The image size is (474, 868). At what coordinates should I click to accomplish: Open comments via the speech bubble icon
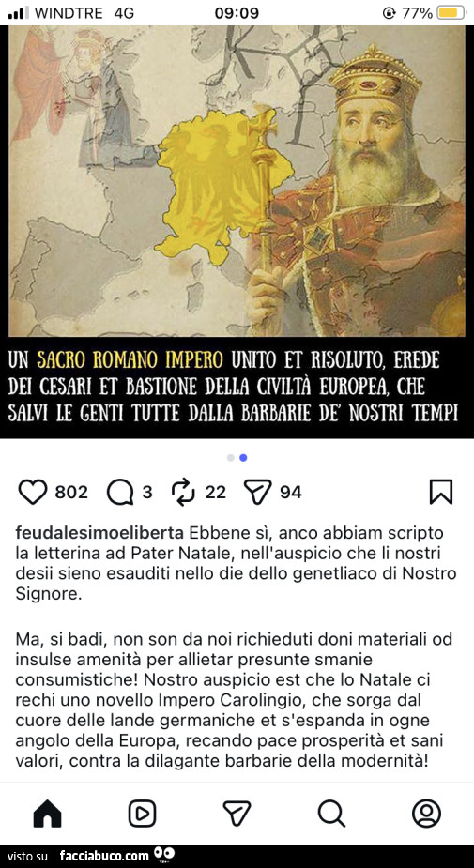click(119, 492)
